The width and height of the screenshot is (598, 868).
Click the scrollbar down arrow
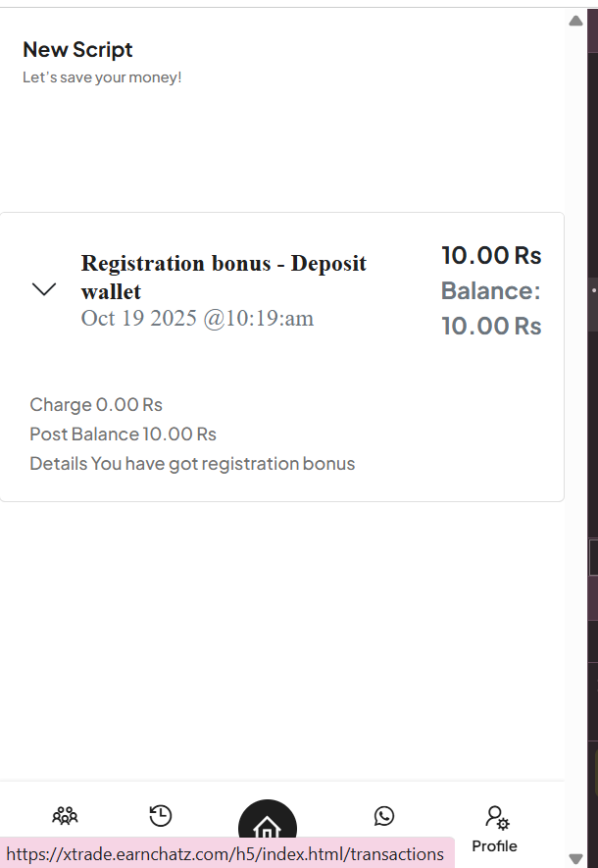(575, 859)
